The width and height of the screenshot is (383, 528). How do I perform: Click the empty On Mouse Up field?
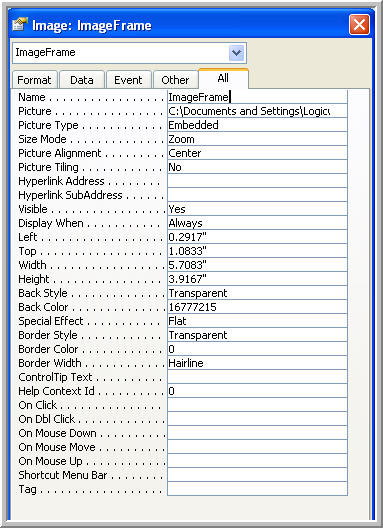coord(257,461)
